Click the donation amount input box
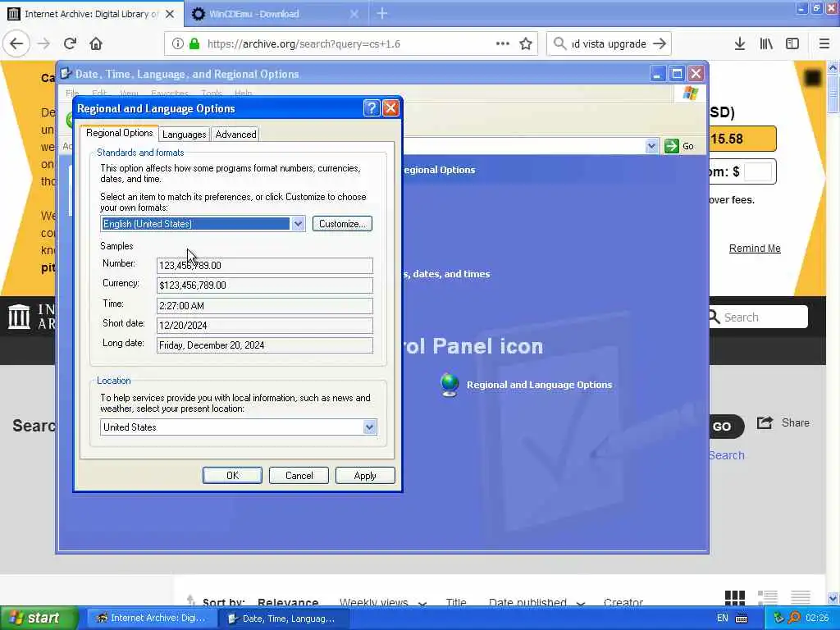Screen dimensions: 840x630 pos(758,172)
